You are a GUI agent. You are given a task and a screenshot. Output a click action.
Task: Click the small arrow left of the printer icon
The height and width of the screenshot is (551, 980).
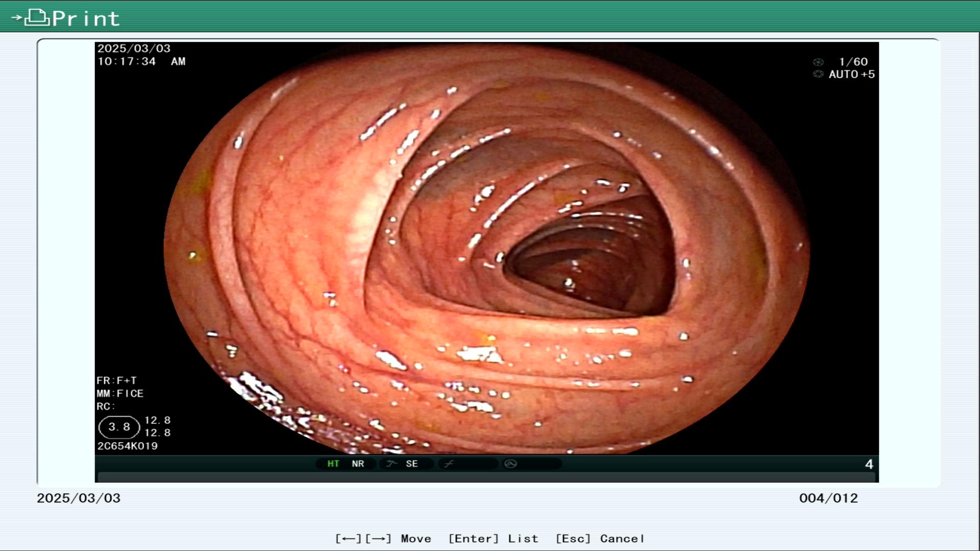17,17
